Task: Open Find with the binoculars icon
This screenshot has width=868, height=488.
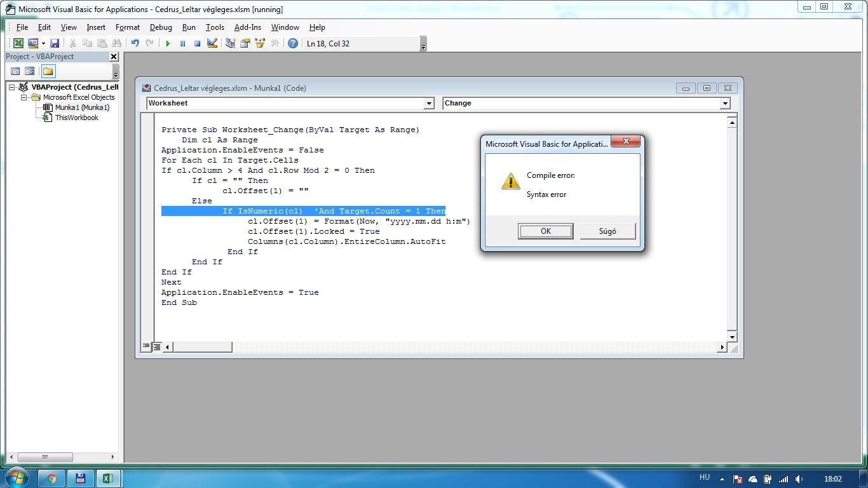Action: (x=117, y=43)
